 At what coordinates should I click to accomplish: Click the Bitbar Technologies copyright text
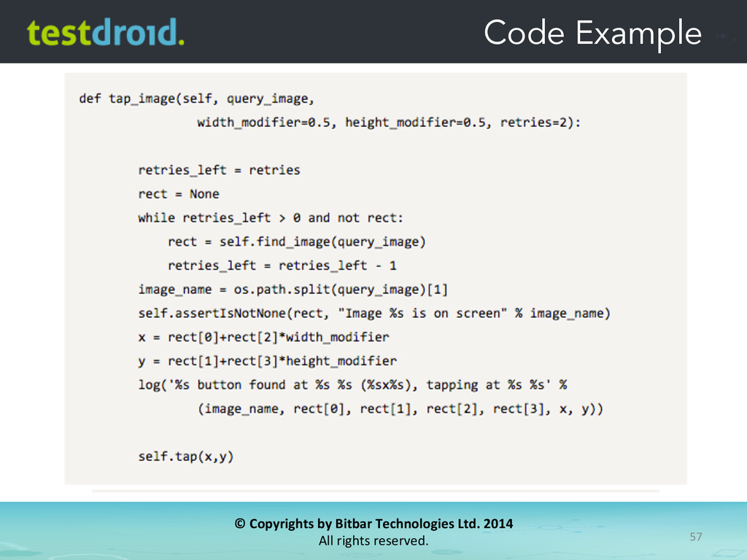[x=373, y=524]
